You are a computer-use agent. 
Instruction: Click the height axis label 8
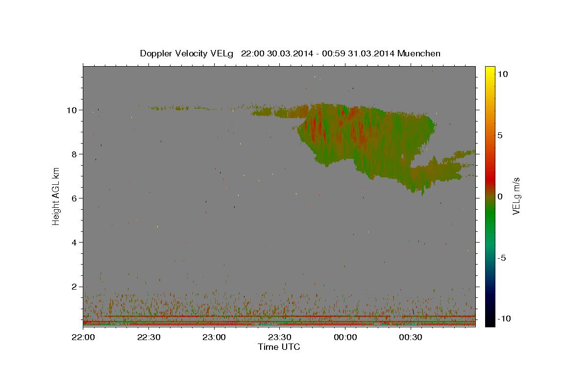[x=75, y=154]
